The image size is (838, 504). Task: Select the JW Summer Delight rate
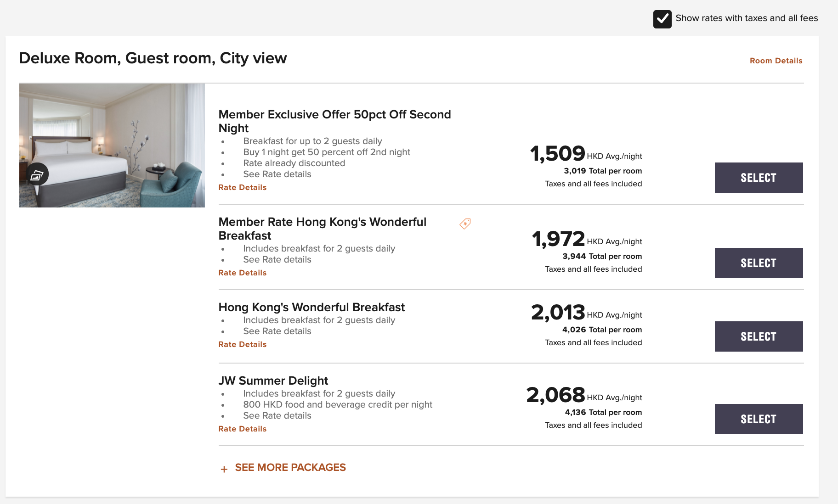759,419
